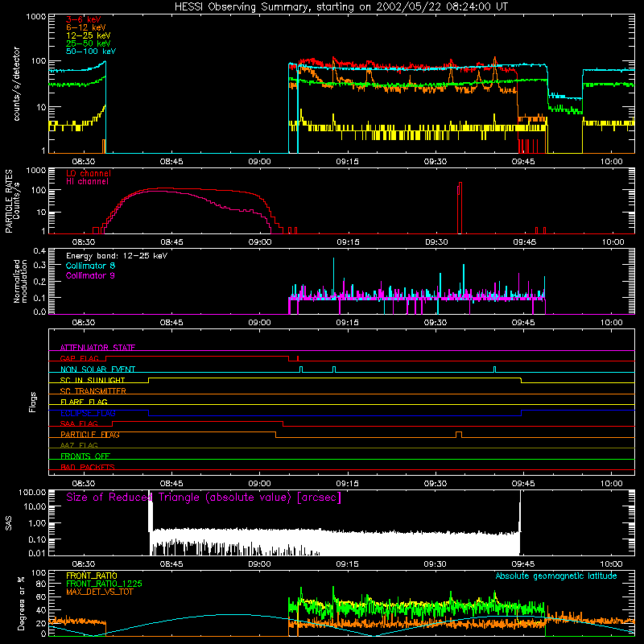The width and height of the screenshot is (644, 644).
Task: Click the "Degrees or %" axis label
Action: tap(21, 603)
